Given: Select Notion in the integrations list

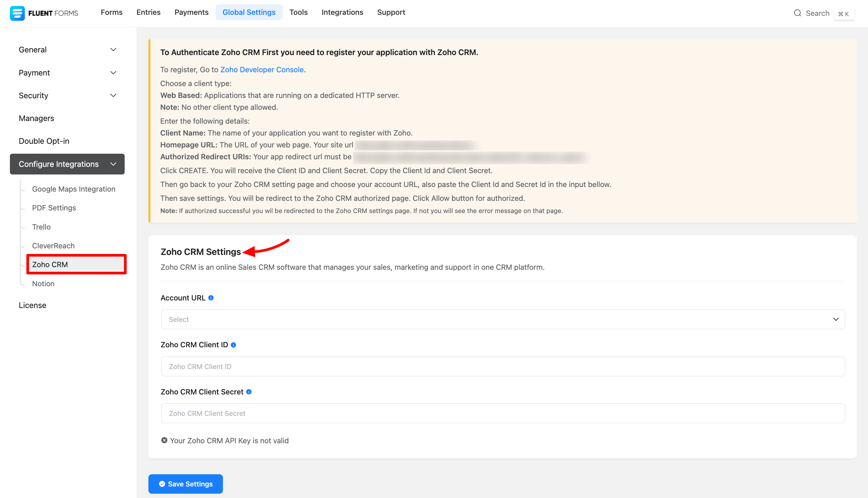Looking at the screenshot, I should click(x=43, y=284).
